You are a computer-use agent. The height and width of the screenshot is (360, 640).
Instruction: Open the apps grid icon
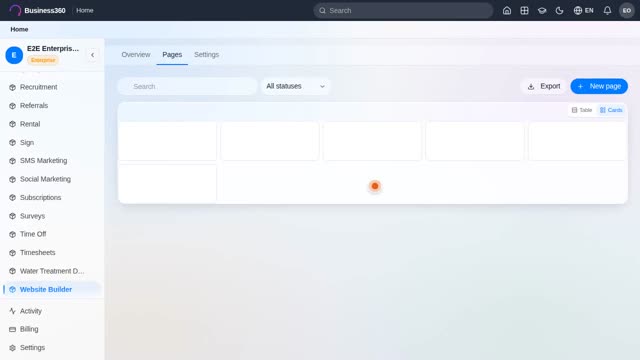point(524,11)
